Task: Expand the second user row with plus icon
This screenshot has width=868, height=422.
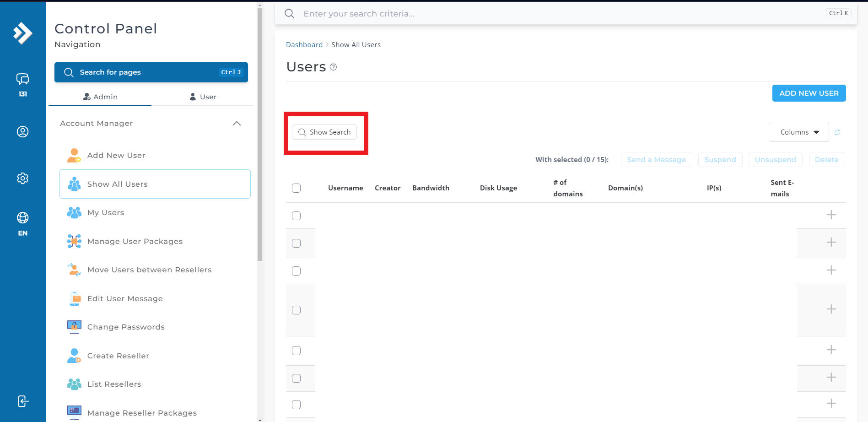Action: [x=831, y=242]
